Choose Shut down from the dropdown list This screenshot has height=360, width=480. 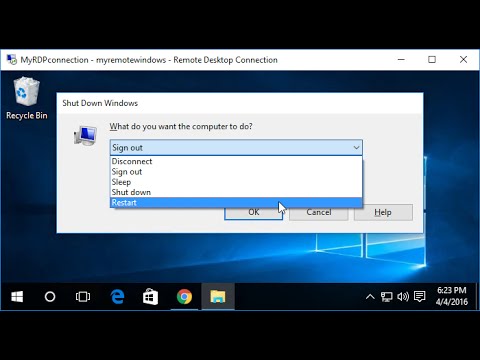click(236, 192)
